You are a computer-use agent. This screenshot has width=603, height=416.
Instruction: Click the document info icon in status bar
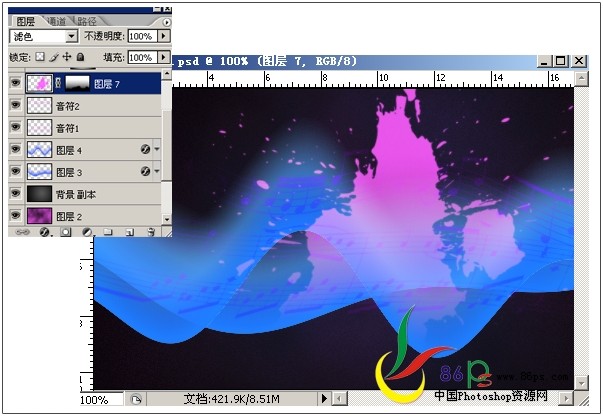point(136,399)
